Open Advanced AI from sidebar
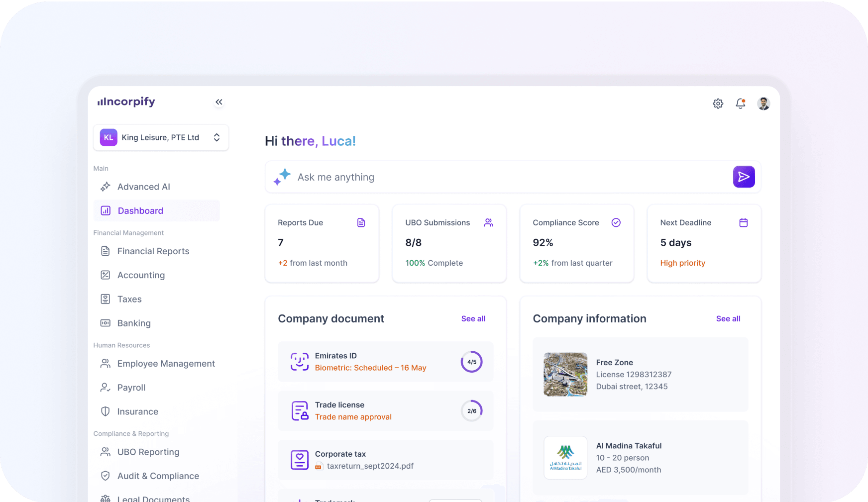 [143, 187]
